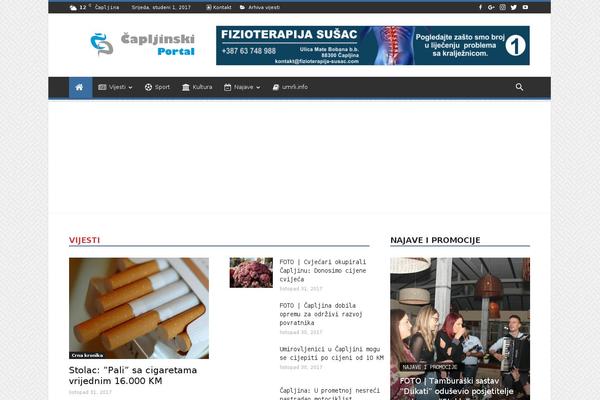Image resolution: width=600 pixels, height=400 pixels.
Task: Open the Twitter icon in top bar
Action: coord(514,7)
